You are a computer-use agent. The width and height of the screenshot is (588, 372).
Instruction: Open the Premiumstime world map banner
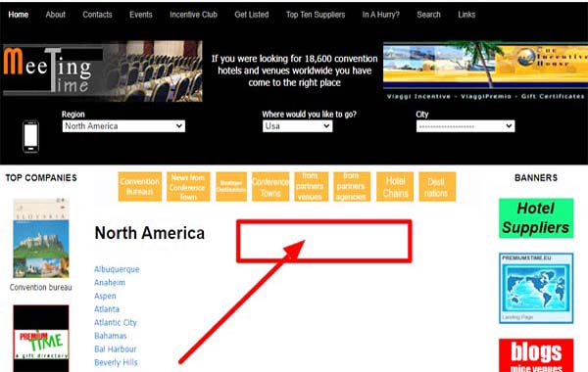(x=536, y=288)
